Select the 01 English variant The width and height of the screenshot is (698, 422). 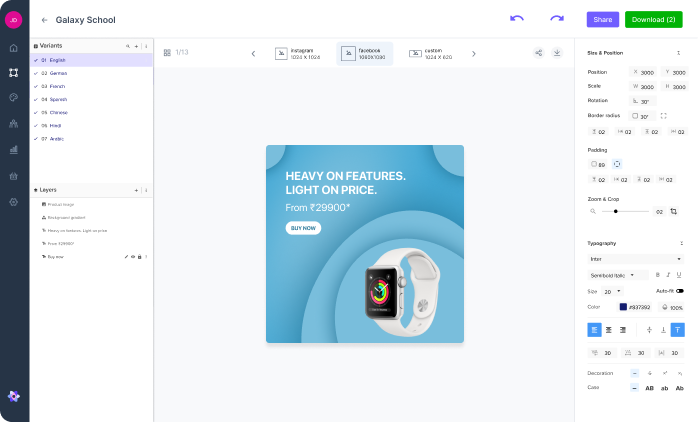91,60
